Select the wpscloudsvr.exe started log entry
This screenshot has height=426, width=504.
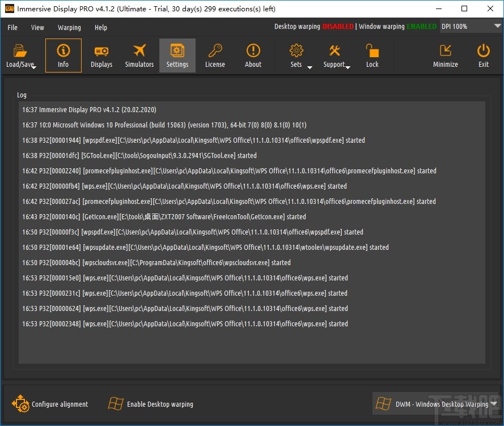click(x=156, y=263)
